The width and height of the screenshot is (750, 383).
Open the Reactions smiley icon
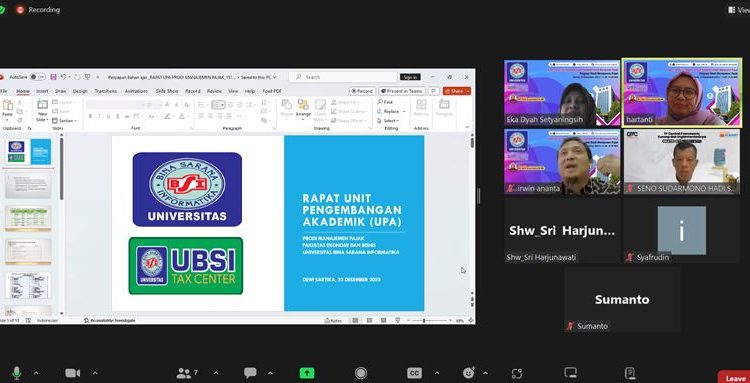pyautogui.click(x=469, y=373)
